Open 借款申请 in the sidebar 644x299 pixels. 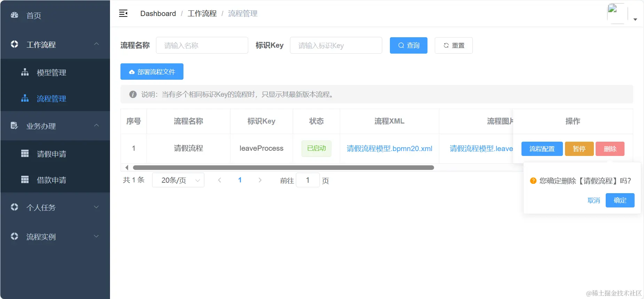click(55, 180)
